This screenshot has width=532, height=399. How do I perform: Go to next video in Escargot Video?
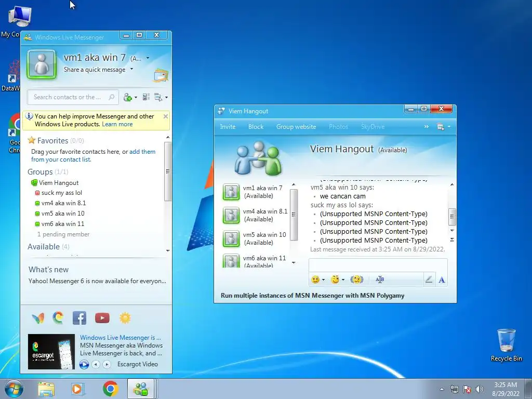click(107, 364)
